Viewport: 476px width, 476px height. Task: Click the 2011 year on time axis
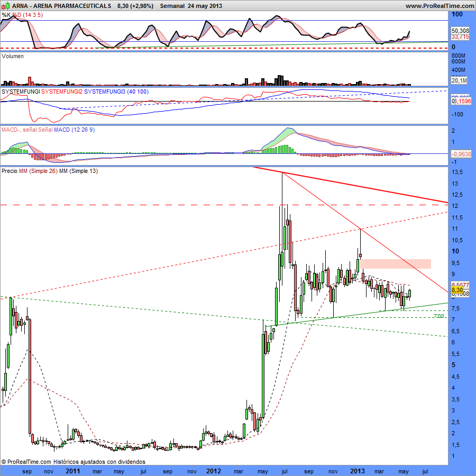(x=73, y=471)
